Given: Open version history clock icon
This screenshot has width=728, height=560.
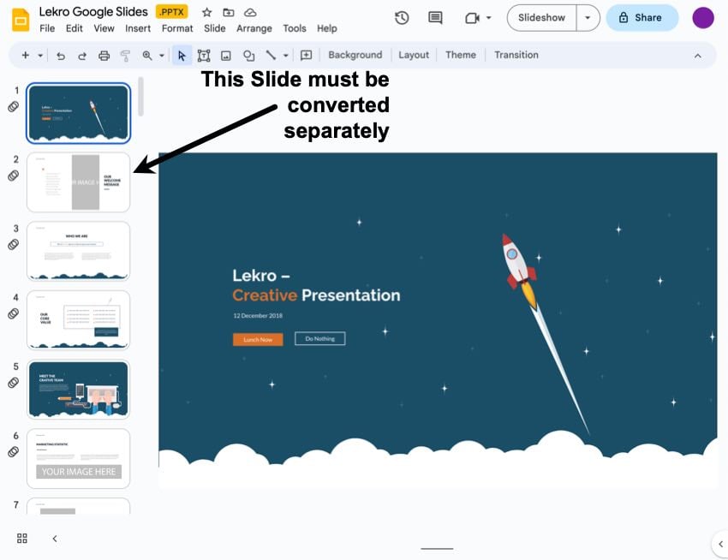Looking at the screenshot, I should [402, 18].
